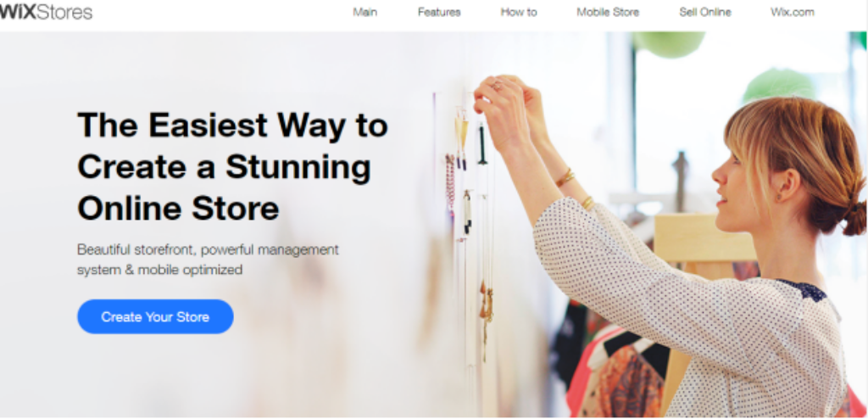868x419 pixels.
Task: Visit the Wix.com link
Action: (793, 12)
